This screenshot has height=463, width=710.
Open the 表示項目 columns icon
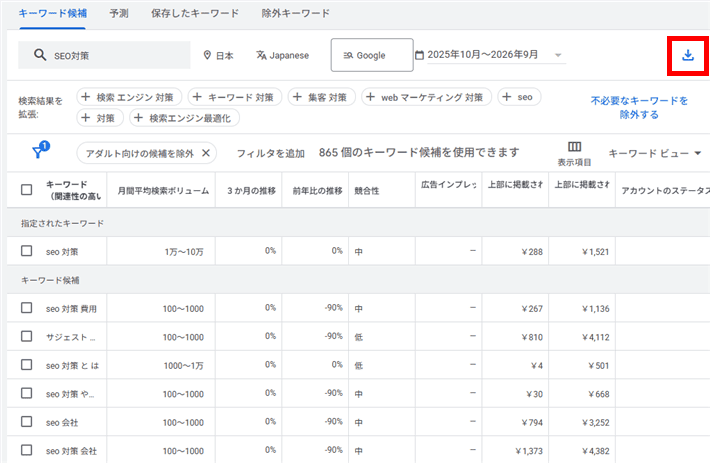tap(574, 147)
